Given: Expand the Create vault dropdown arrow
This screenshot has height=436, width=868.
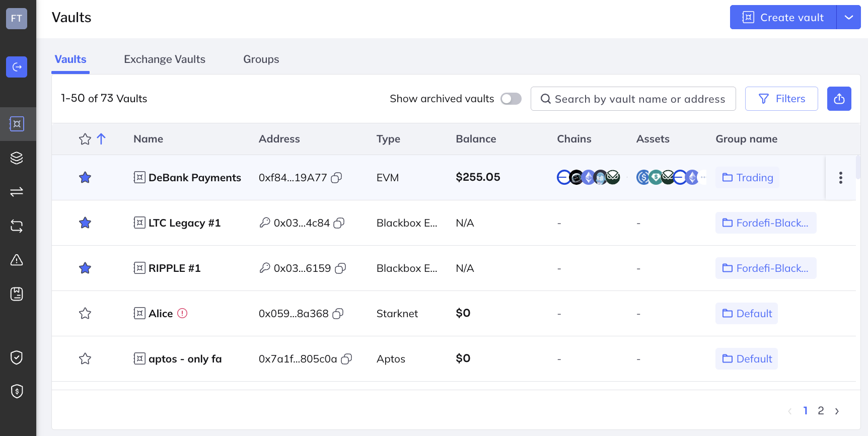Looking at the screenshot, I should point(849,17).
